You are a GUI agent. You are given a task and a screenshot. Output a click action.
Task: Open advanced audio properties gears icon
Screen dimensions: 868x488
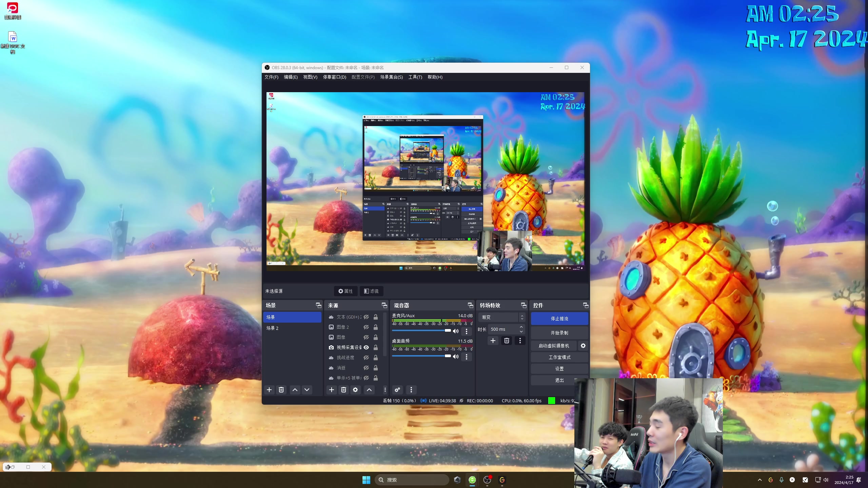click(x=397, y=390)
